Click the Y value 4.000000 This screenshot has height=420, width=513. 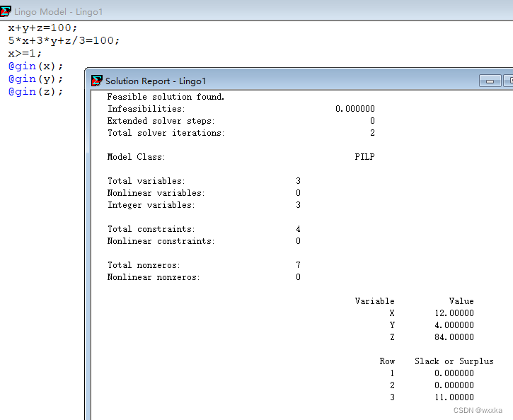pos(454,325)
